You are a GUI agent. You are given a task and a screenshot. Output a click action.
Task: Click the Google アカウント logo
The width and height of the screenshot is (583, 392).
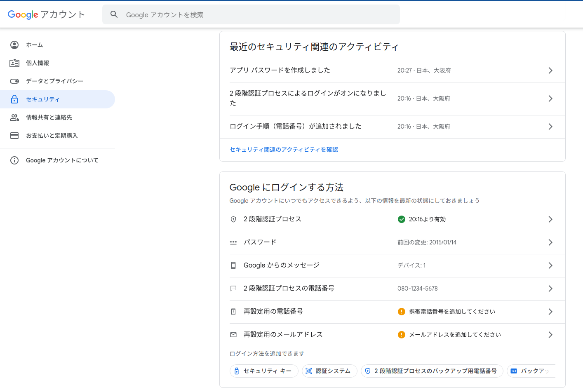tap(46, 14)
